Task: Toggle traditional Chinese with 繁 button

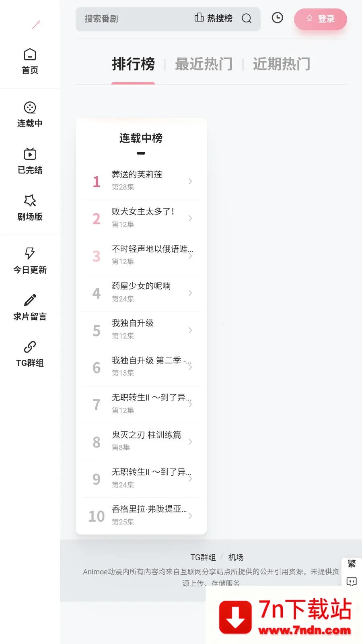Action: click(x=352, y=563)
